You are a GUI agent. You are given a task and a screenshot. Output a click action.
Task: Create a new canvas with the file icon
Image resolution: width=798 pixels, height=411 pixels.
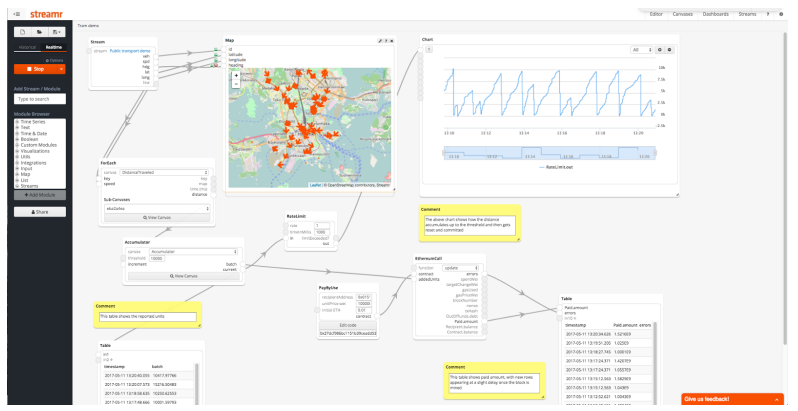22,33
